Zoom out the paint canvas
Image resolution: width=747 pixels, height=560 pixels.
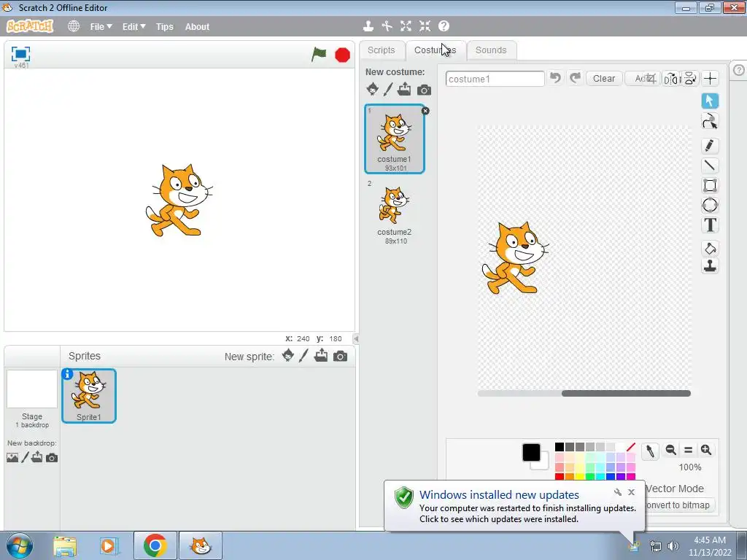(671, 450)
